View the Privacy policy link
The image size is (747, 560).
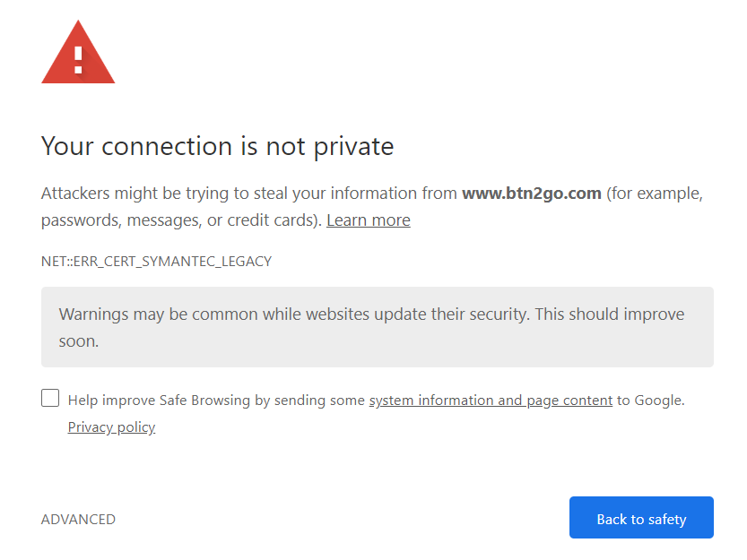coord(111,427)
